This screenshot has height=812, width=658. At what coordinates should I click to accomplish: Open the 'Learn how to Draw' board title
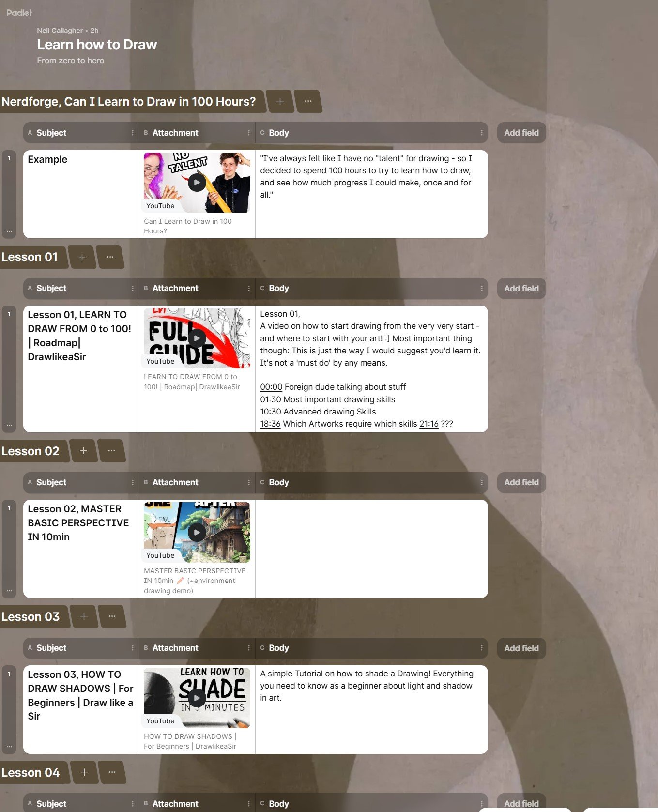(x=97, y=45)
